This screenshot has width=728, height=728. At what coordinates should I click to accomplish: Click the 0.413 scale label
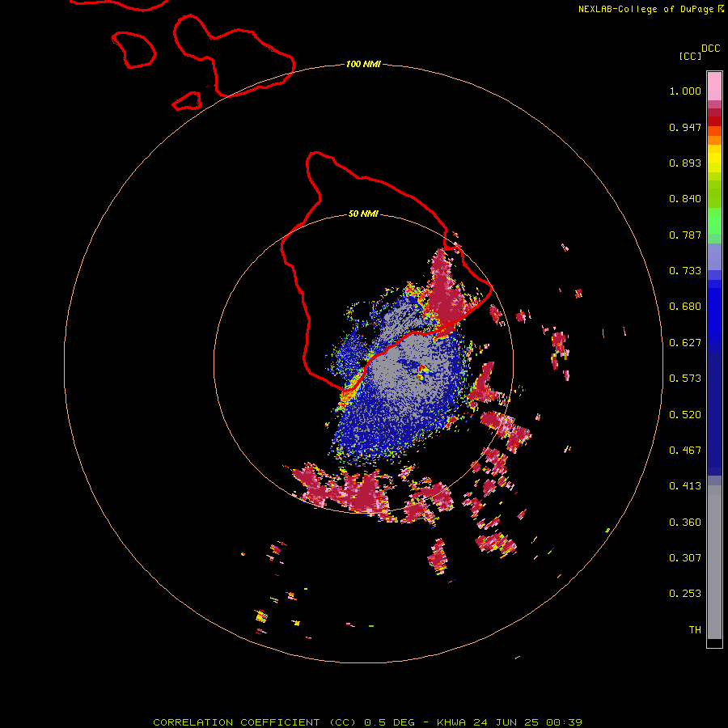point(685,486)
